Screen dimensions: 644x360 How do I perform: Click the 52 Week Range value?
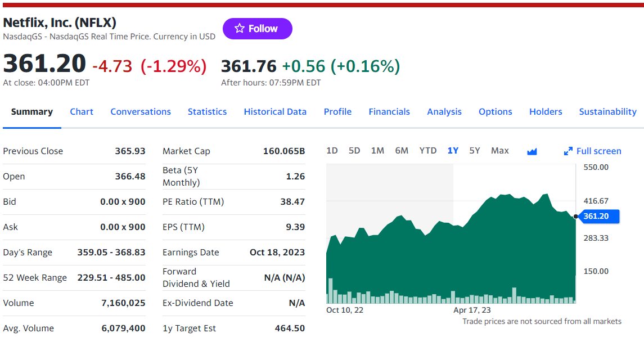coord(111,278)
